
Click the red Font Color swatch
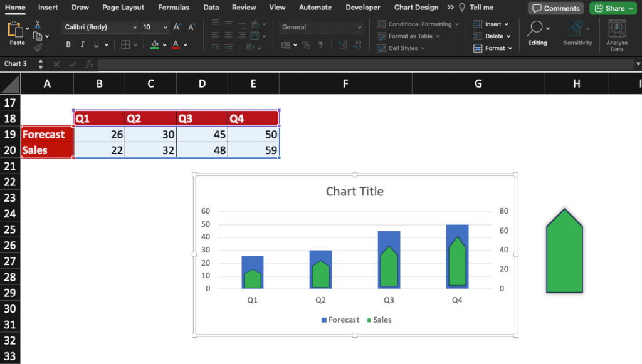[176, 46]
